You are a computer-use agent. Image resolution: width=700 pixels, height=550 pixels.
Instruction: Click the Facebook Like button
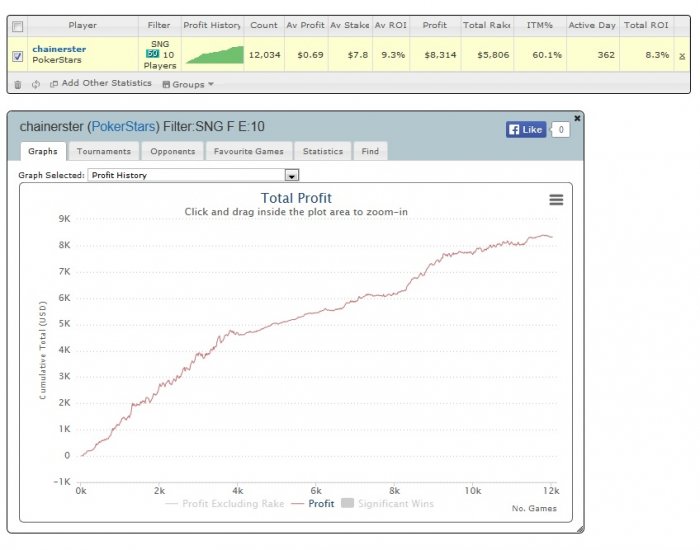tap(526, 130)
